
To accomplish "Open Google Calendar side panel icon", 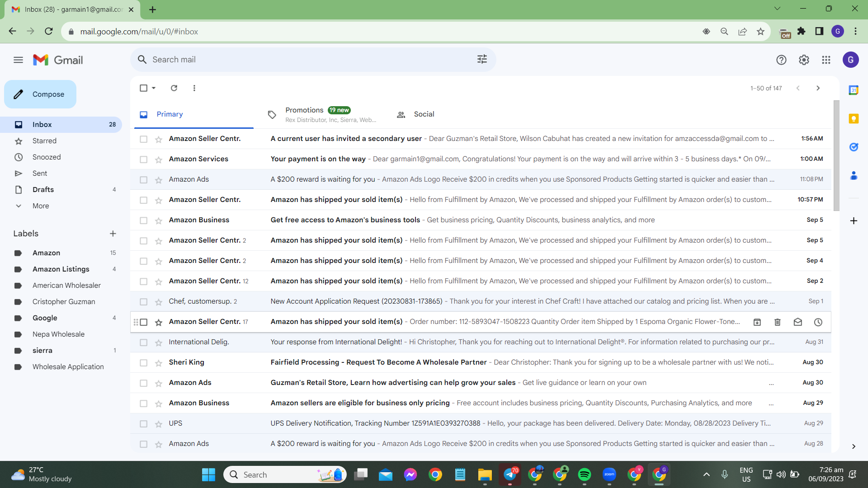I will (854, 90).
